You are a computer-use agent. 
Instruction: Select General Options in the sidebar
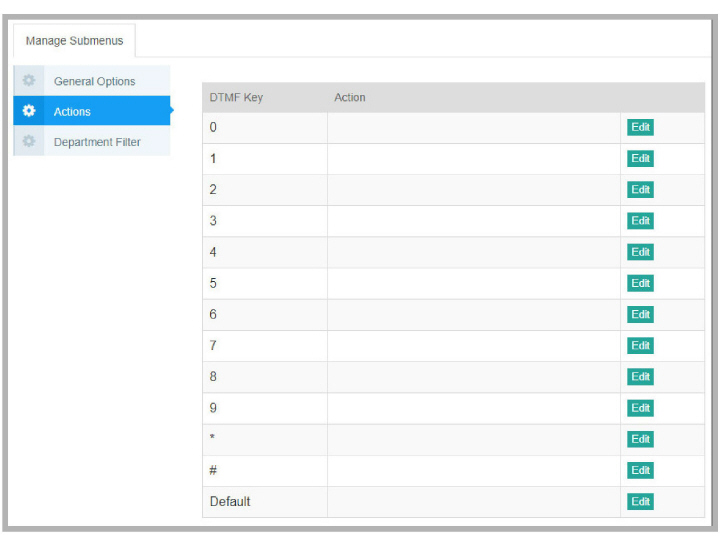[94, 81]
